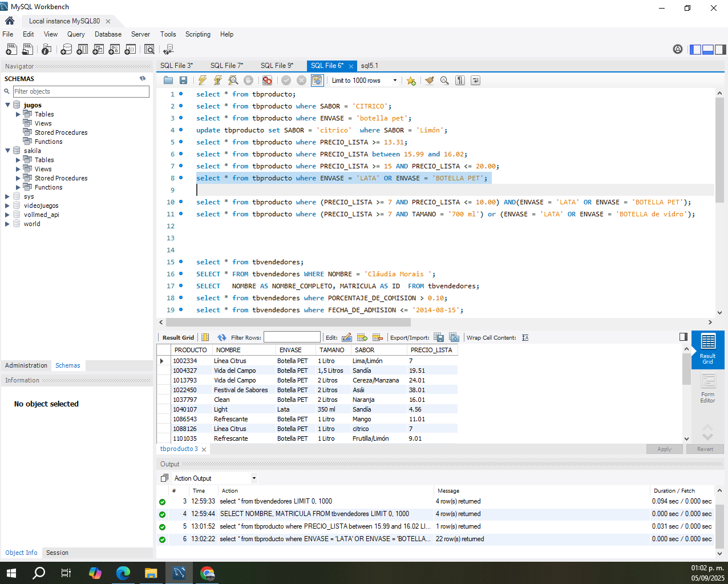728x584 pixels.
Task: Expand the vollmed_api schema
Action: tap(8, 215)
